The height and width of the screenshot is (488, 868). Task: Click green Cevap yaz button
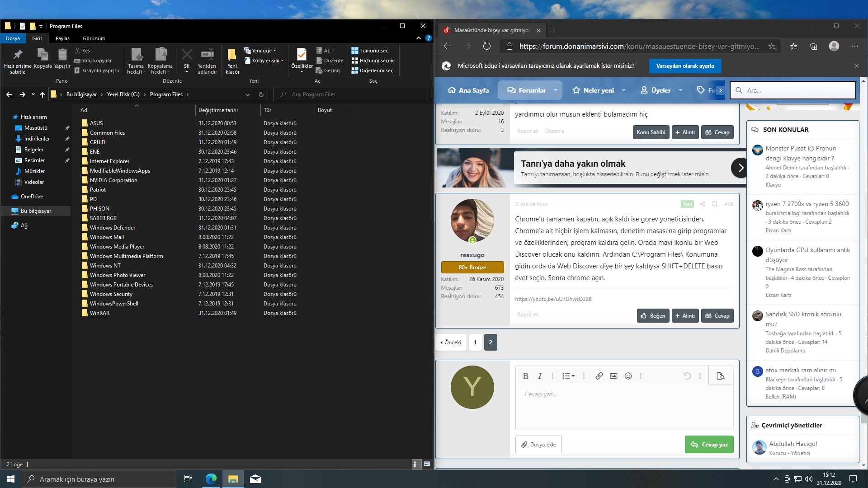point(709,445)
